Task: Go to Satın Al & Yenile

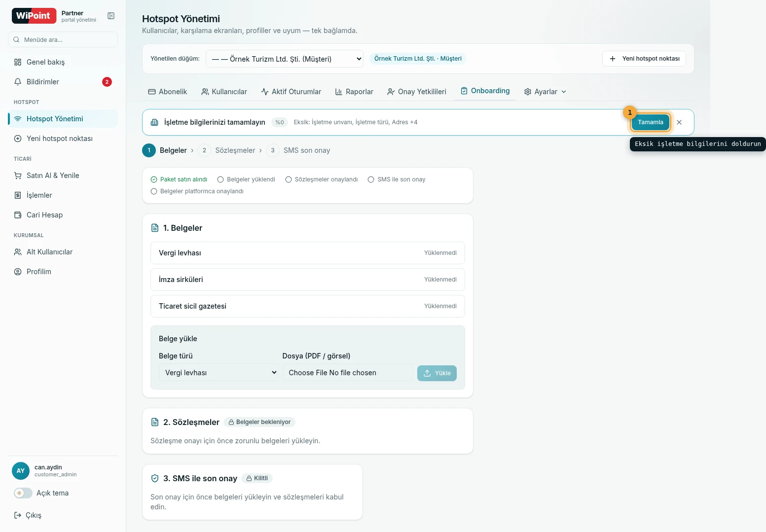Action: (63, 176)
